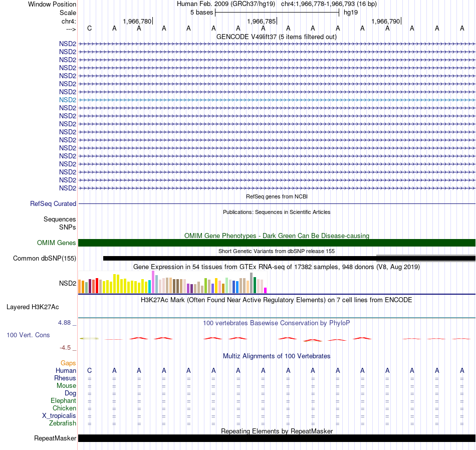Image resolution: width=476 pixels, height=450 pixels.
Task: Click the 100 Vert. Cons track label
Action: tap(28, 335)
